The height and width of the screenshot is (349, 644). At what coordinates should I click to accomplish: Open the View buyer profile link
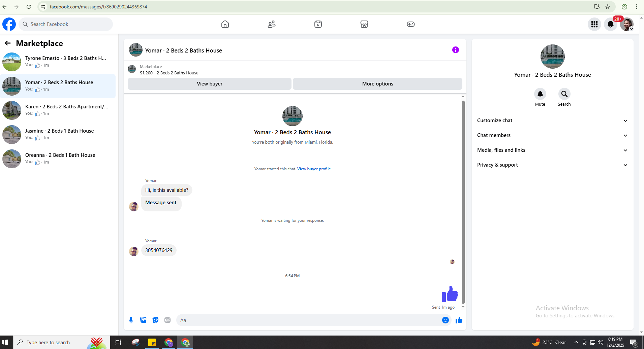(x=314, y=169)
